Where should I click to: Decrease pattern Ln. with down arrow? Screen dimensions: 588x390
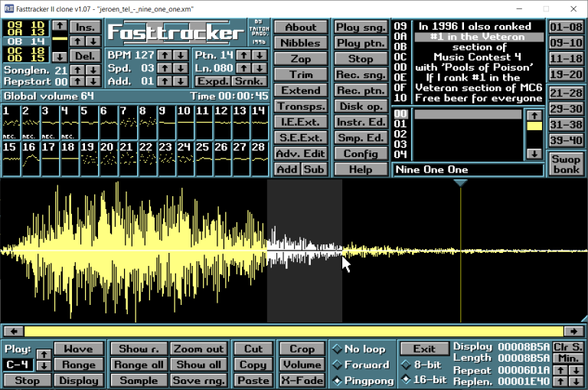click(260, 68)
